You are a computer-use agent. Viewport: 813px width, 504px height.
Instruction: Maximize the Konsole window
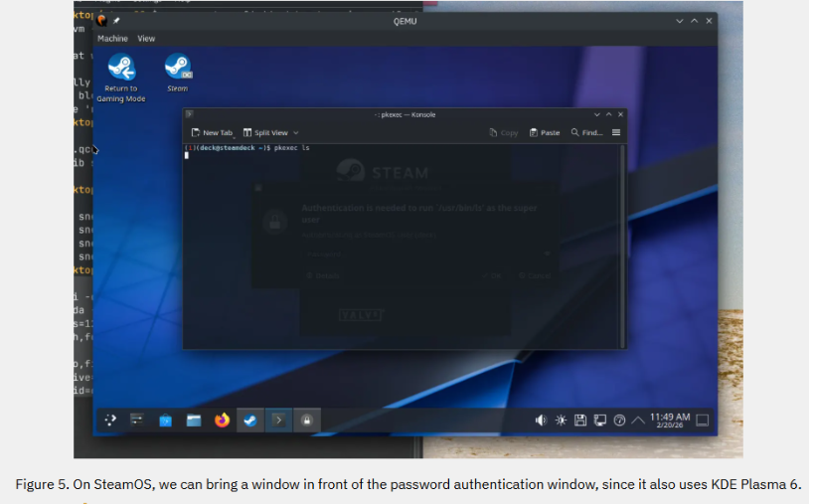(x=608, y=114)
